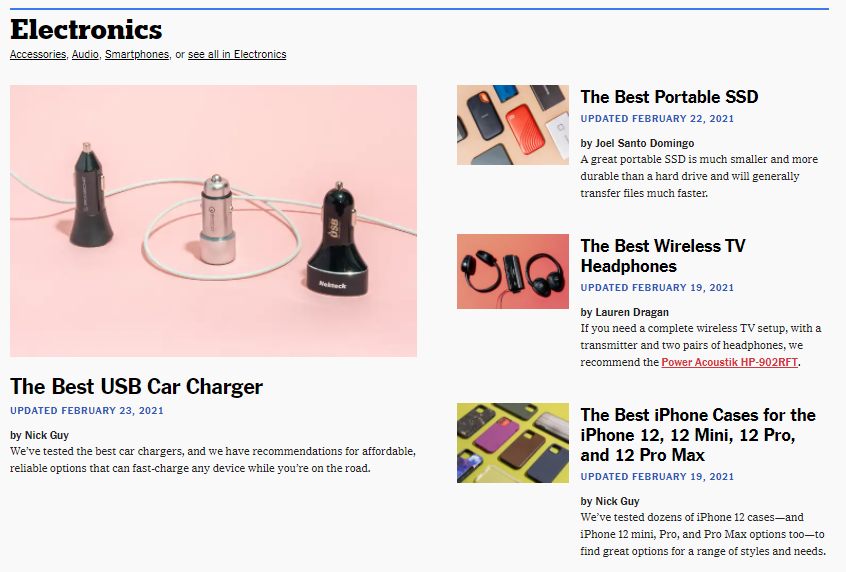This screenshot has height=572, width=846.
Task: Click "see all in Electronics" link
Action: tap(237, 55)
